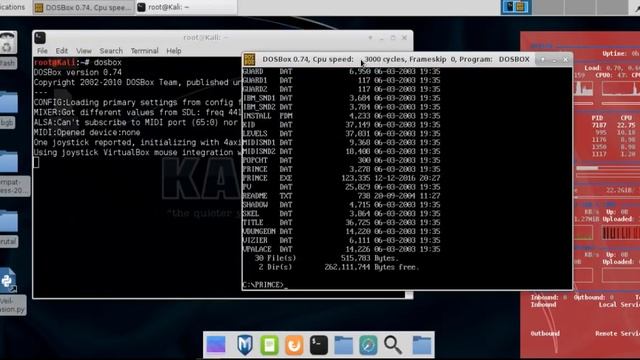This screenshot has height=360, width=640.
Task: Open the Edit menu in the terminal window
Action: click(x=62, y=51)
